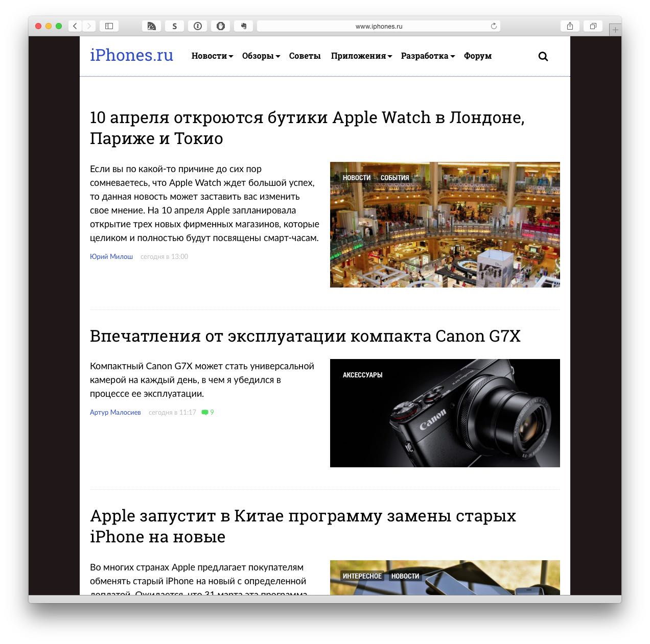650x644 pixels.
Task: Click the ИНТЕРЕСНОЕ tag on the bottom photo
Action: point(362,576)
